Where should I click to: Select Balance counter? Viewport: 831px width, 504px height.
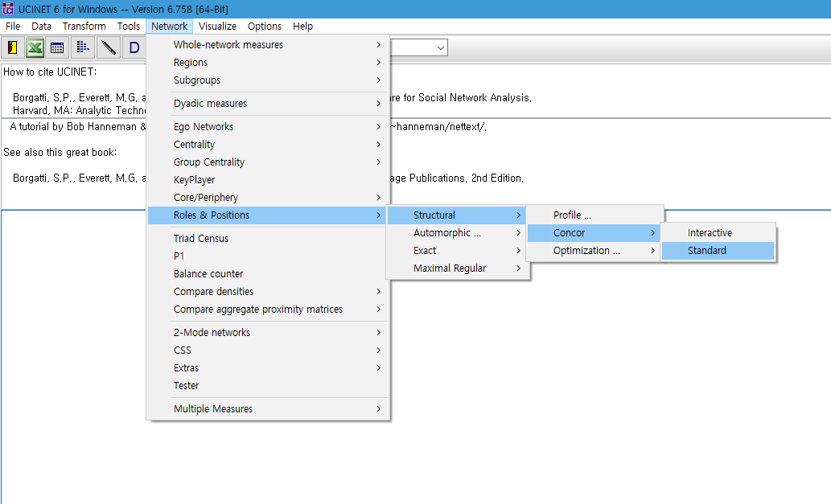point(268,274)
